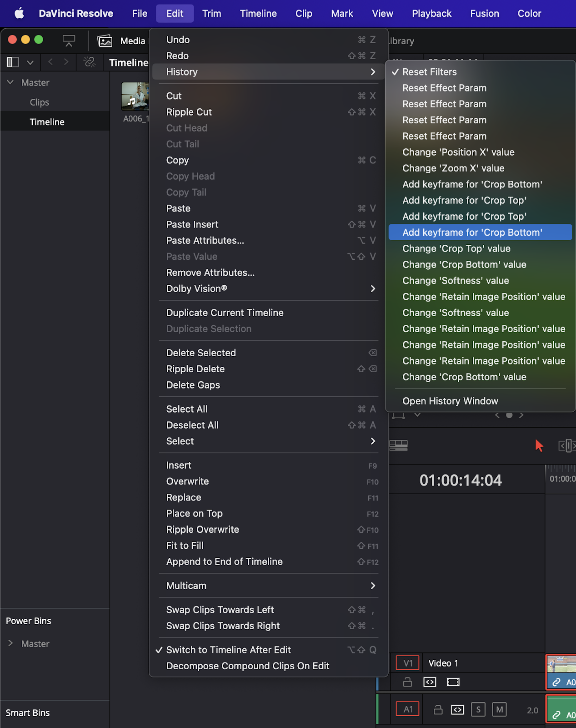This screenshot has height=728, width=576.
Task: Toggle V1 destination control
Action: (x=408, y=663)
